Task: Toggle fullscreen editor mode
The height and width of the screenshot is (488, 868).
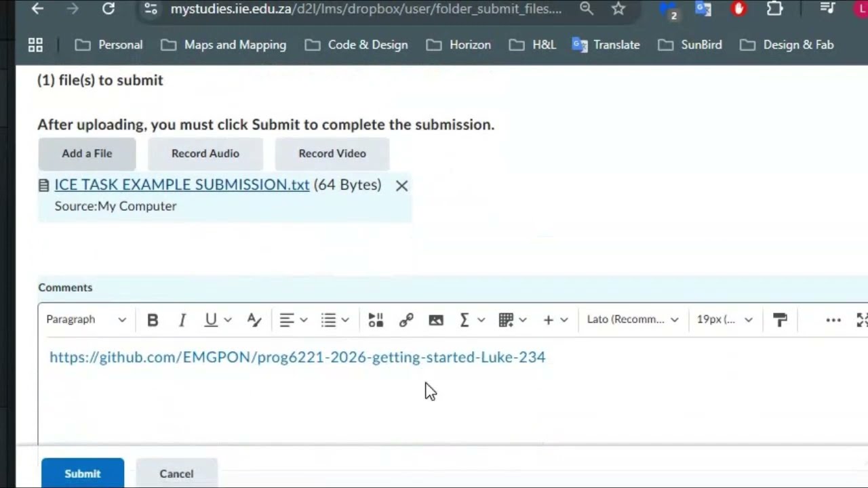Action: pos(862,320)
